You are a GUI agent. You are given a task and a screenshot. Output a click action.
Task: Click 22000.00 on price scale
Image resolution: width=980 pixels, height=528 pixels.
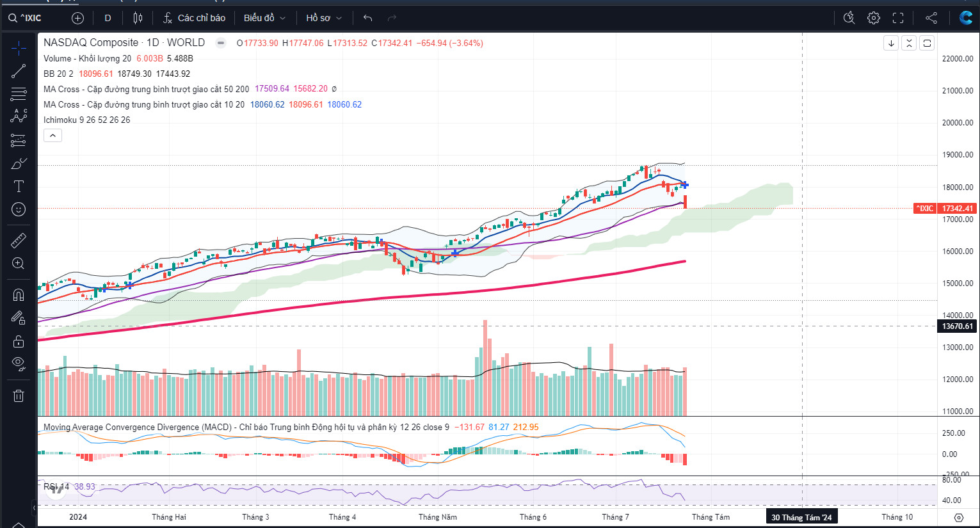click(958, 59)
